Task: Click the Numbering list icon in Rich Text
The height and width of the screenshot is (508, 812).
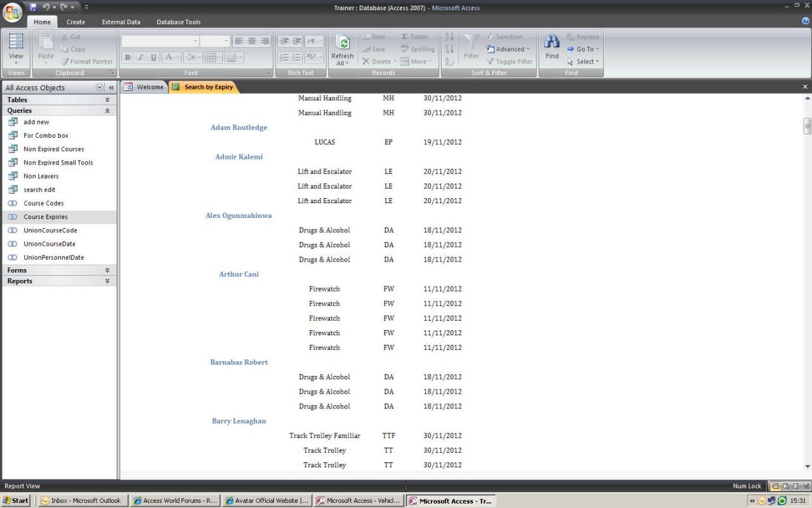Action: pyautogui.click(x=284, y=57)
